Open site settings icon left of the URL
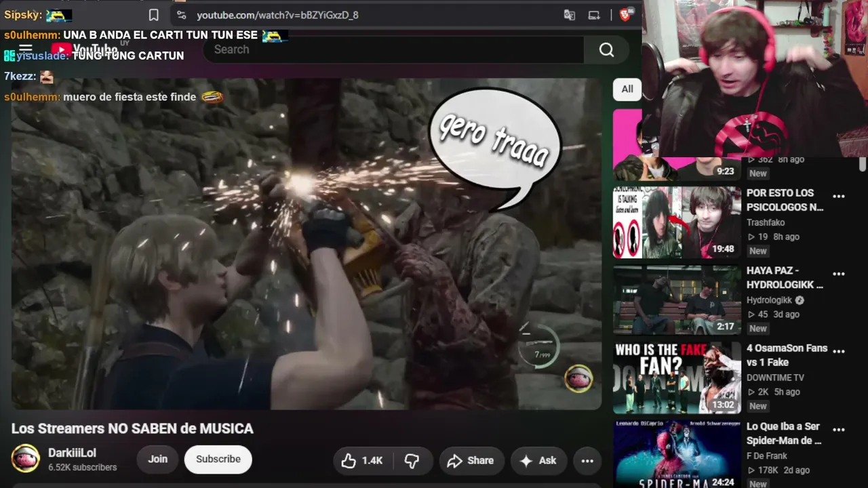Viewport: 868px width, 488px height. (x=181, y=15)
